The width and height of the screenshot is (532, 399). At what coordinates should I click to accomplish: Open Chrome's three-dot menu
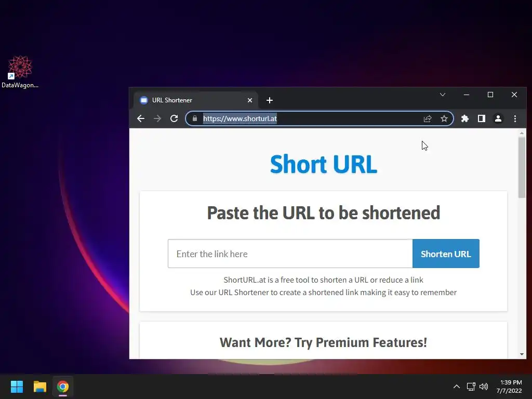515,118
